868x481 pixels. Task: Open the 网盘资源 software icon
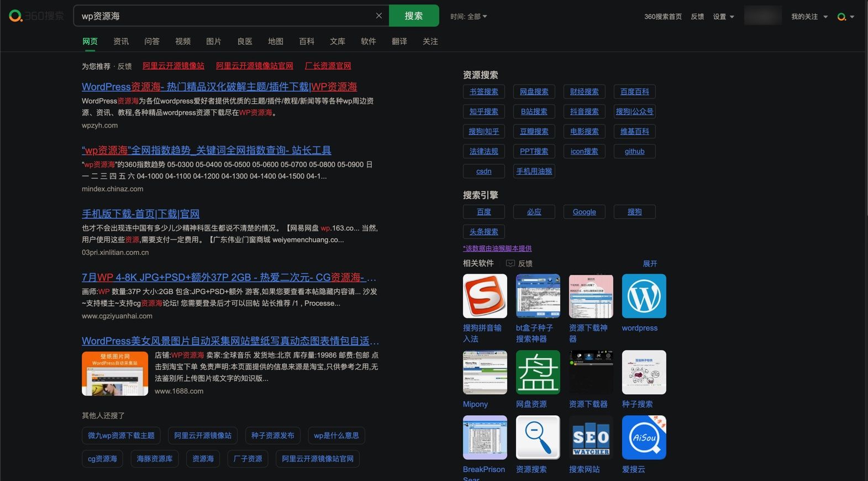click(x=538, y=372)
